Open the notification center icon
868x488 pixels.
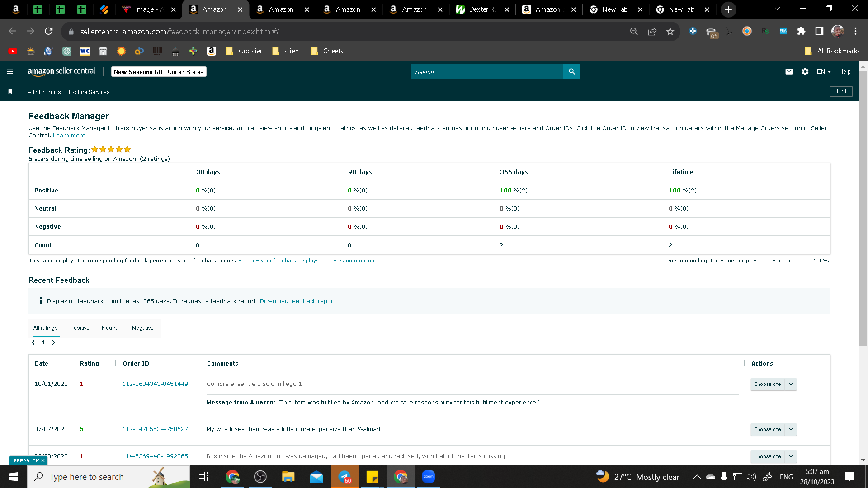tap(849, 477)
